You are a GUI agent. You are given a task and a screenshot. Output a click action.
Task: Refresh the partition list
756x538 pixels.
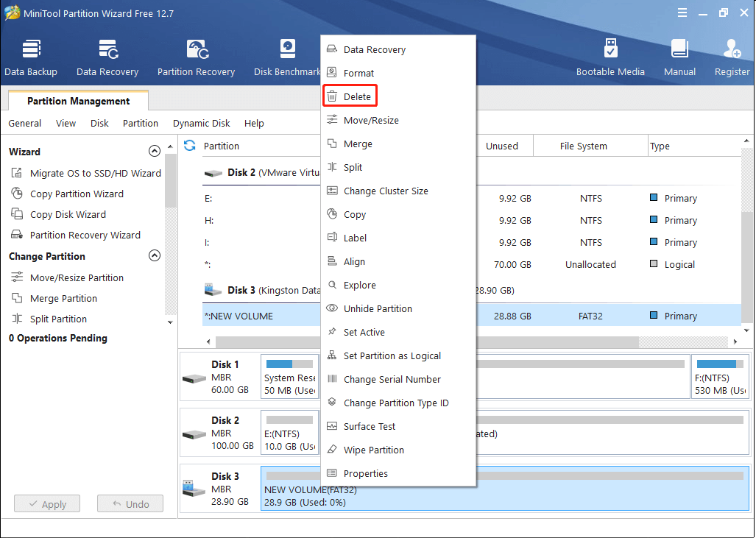coord(189,145)
